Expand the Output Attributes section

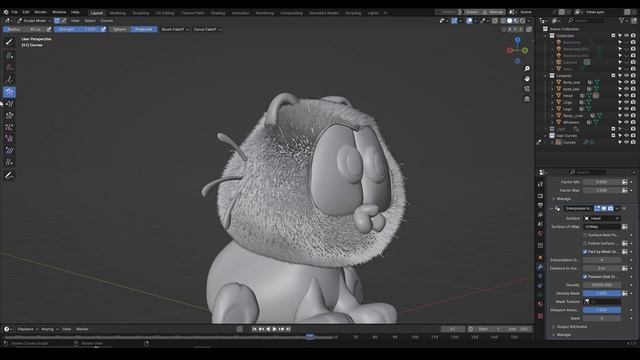click(x=570, y=327)
